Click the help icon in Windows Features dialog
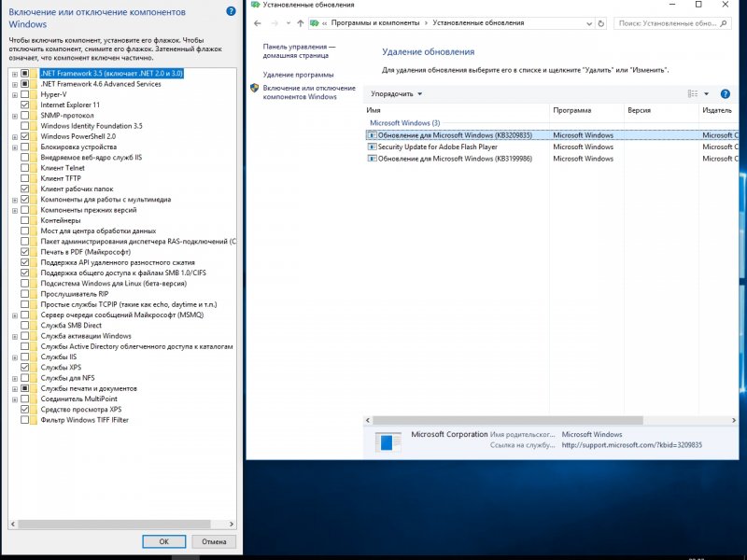The image size is (747, 560). [x=231, y=11]
